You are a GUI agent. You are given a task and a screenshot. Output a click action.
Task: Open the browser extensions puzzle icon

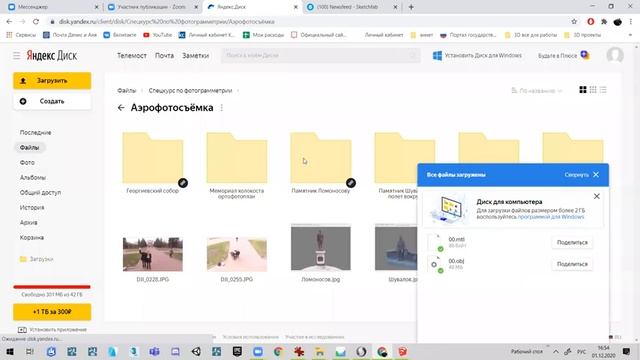point(604,22)
